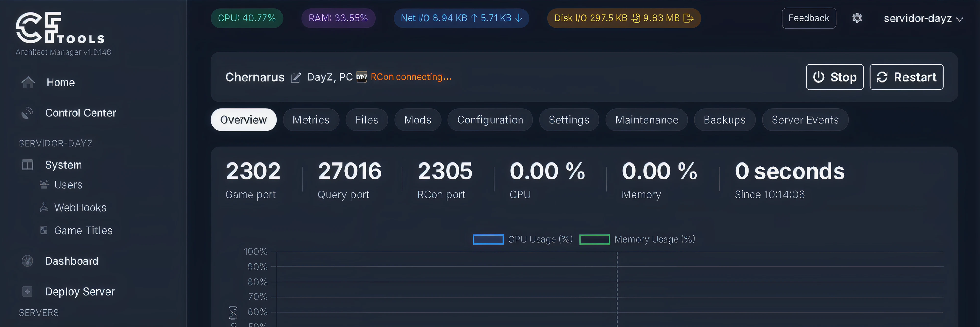
Task: Send feedback with the Feedback button
Action: pyautogui.click(x=809, y=18)
